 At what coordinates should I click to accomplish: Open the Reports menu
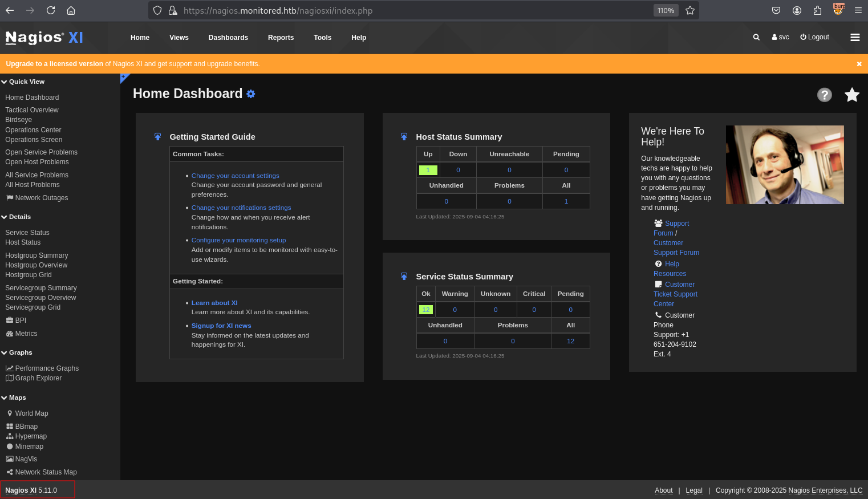(x=281, y=38)
